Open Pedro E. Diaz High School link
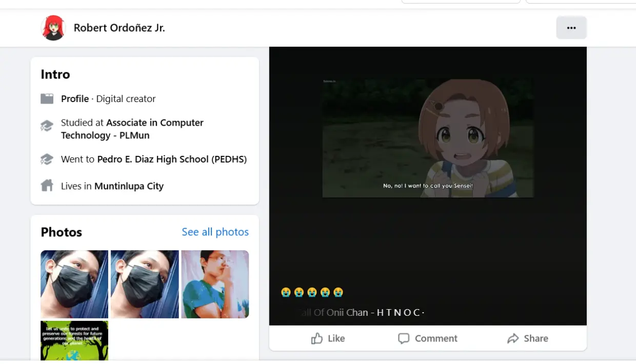The image size is (636, 364). pos(172,159)
